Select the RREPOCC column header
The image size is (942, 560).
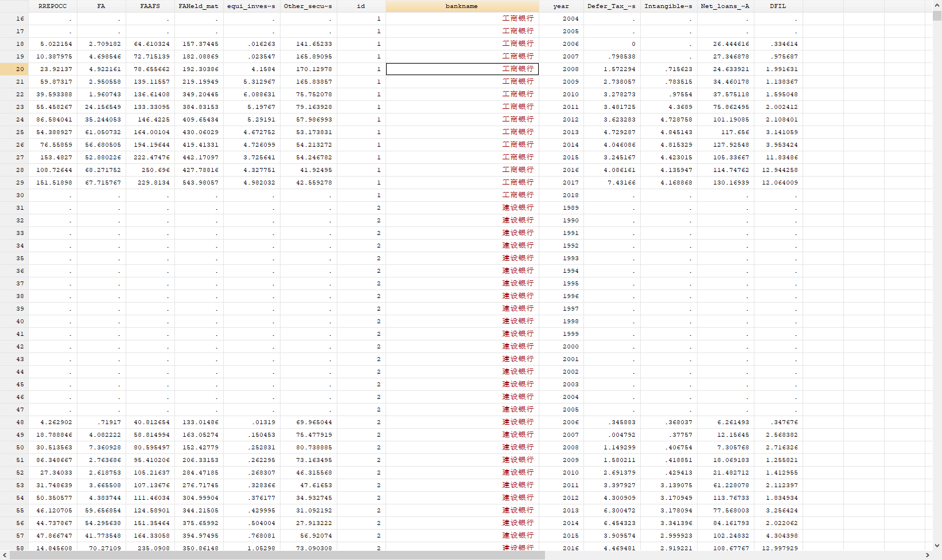coord(52,6)
